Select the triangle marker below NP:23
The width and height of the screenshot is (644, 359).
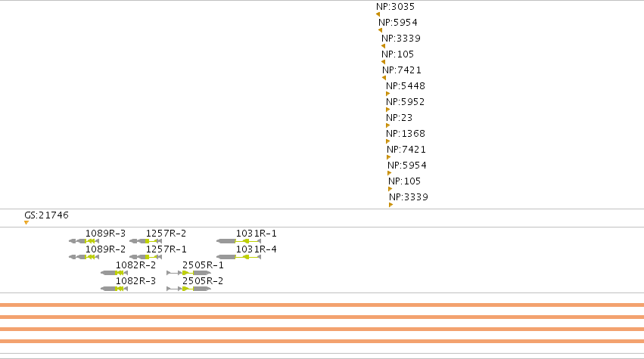(387, 125)
